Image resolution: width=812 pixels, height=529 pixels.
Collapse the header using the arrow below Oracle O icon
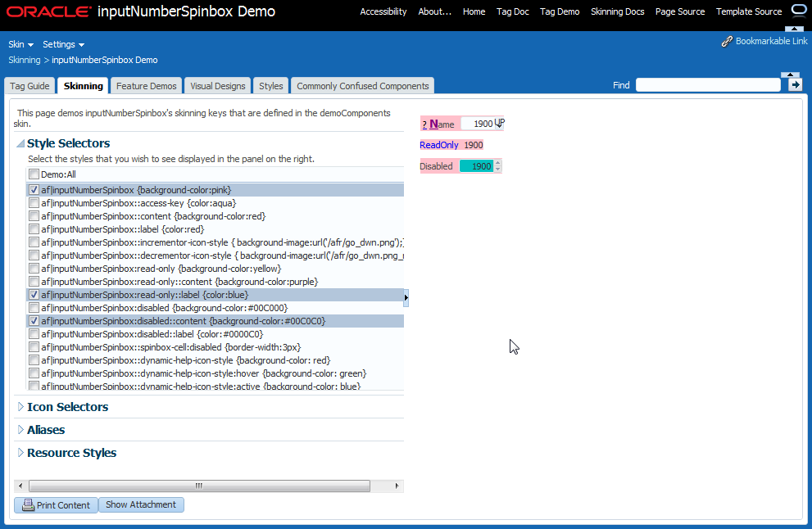pyautogui.click(x=795, y=29)
